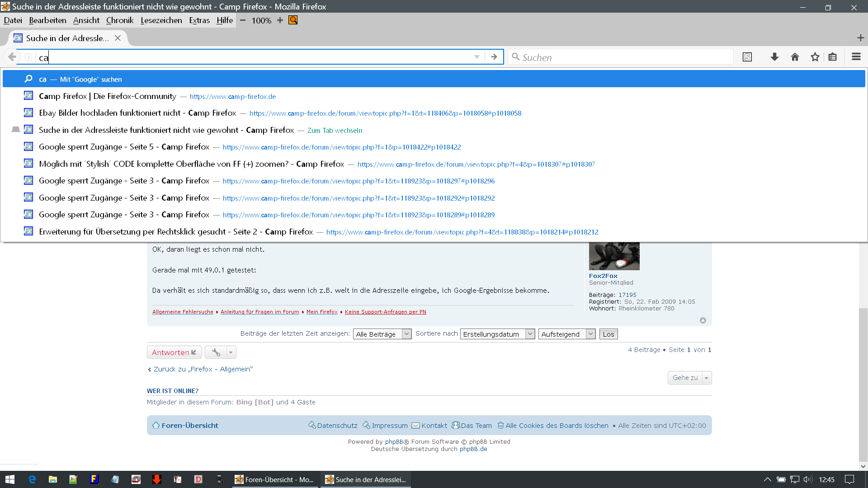Click the zoom-out minus icon
The height and width of the screenshot is (488, 868).
tap(243, 20)
